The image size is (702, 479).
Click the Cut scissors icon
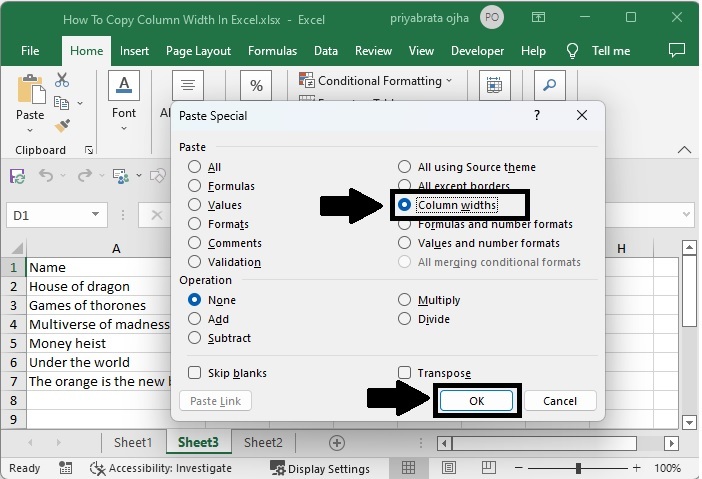click(62, 81)
